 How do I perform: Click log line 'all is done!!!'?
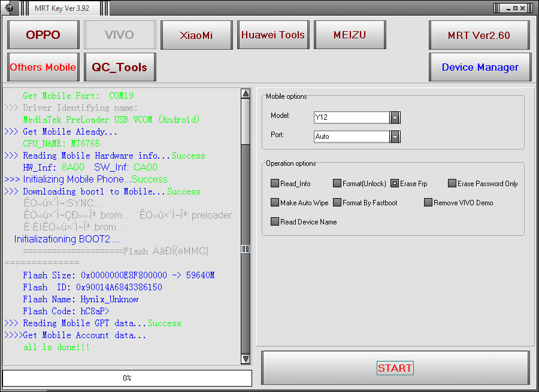click(56, 347)
